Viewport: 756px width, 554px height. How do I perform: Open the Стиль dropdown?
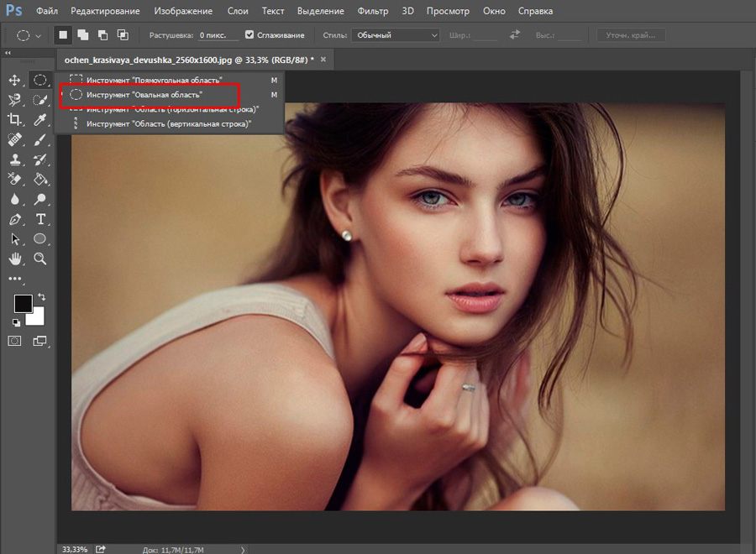(396, 35)
